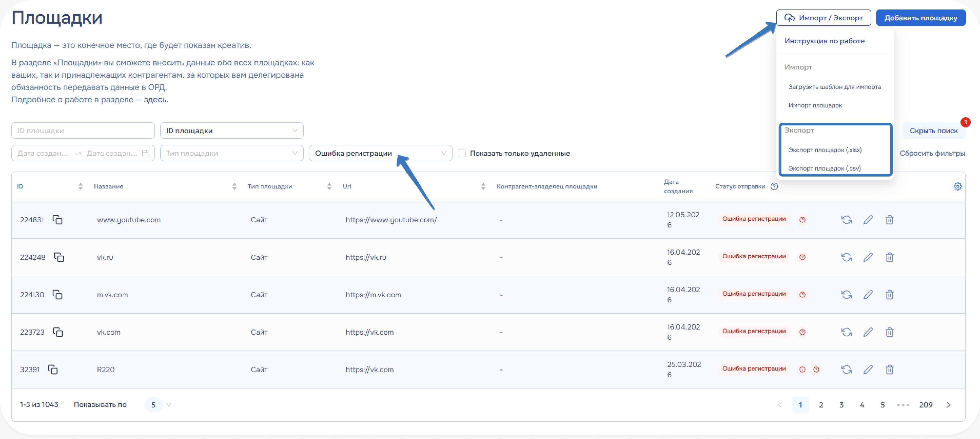
Task: Resend the m.vk.com row via refresh icon
Action: [846, 294]
